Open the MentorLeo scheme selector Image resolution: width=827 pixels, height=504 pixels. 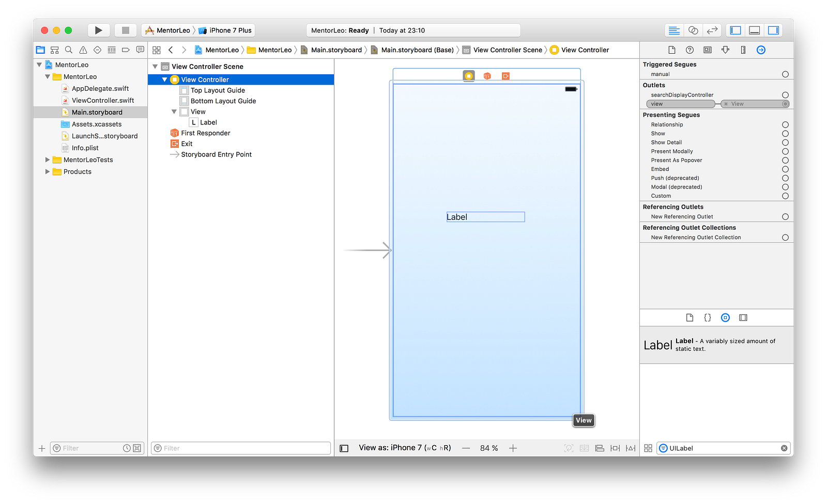[x=167, y=30]
